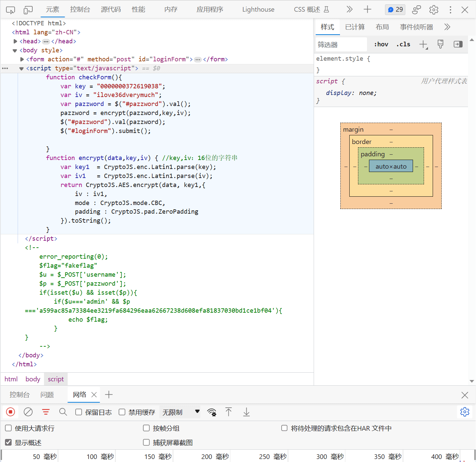Toggle computed styles sidebar icon
Viewport: 476px width, 462px height.
click(458, 44)
